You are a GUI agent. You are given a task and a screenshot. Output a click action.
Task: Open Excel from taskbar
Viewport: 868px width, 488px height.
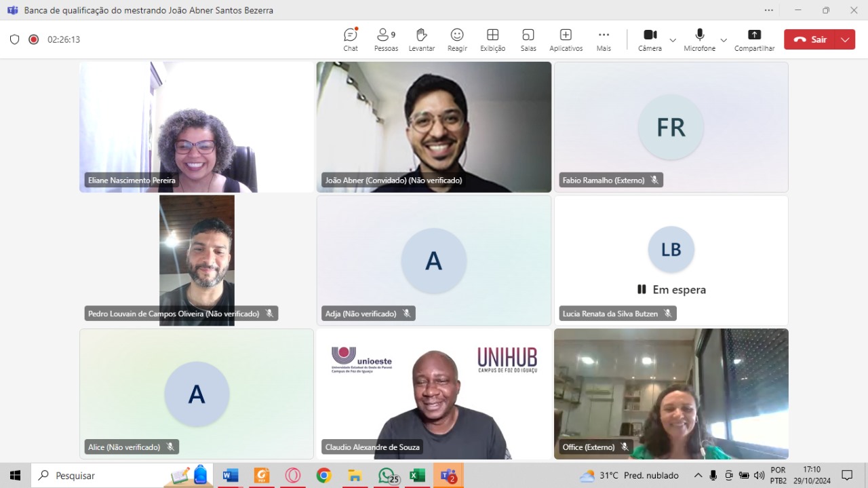pyautogui.click(x=417, y=475)
